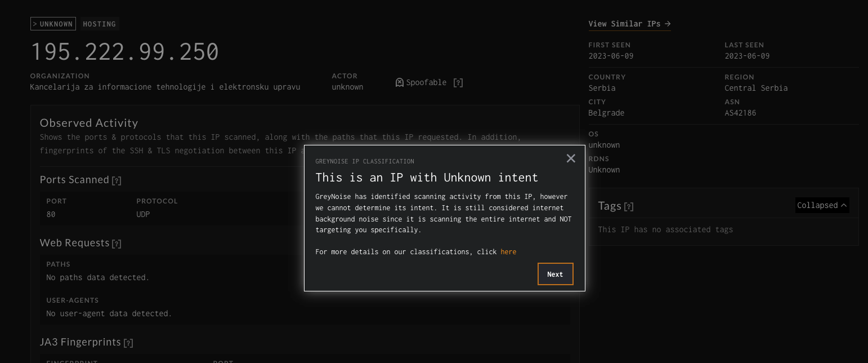Click the organization name Kancelarija za informacione tehnologije

pyautogui.click(x=165, y=87)
